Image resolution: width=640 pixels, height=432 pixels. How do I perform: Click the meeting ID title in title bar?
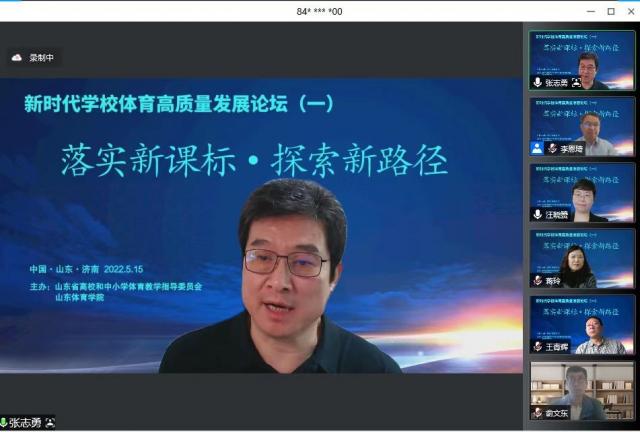pos(320,11)
